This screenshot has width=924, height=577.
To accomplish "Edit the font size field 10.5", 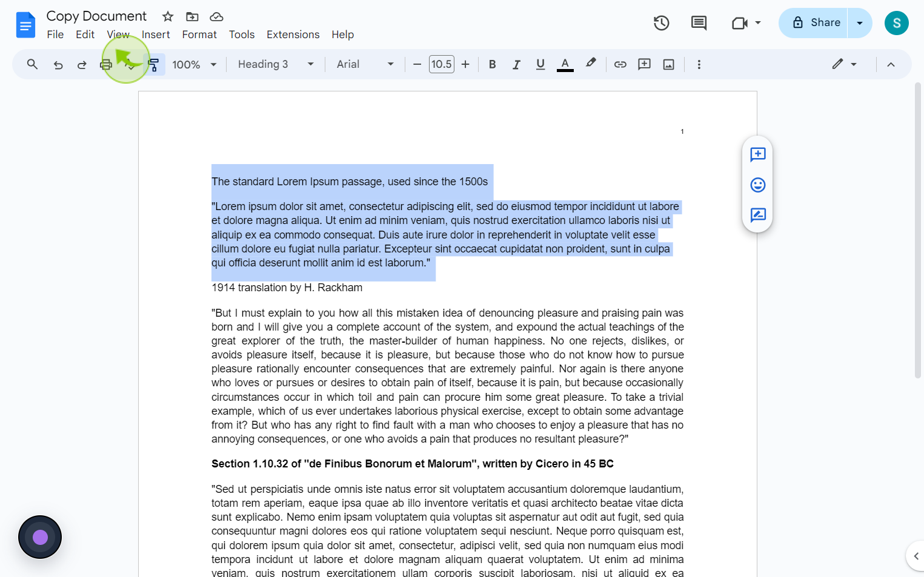I will 441,64.
